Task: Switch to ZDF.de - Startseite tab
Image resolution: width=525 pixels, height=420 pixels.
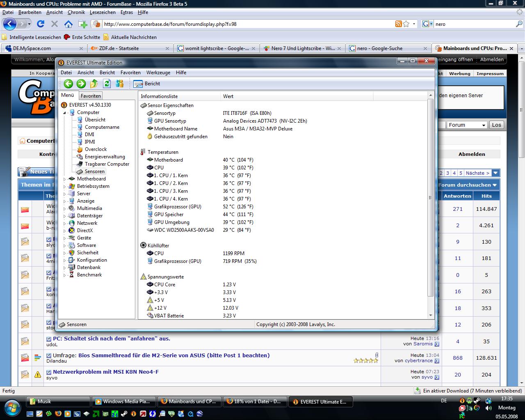Action: 130,48
